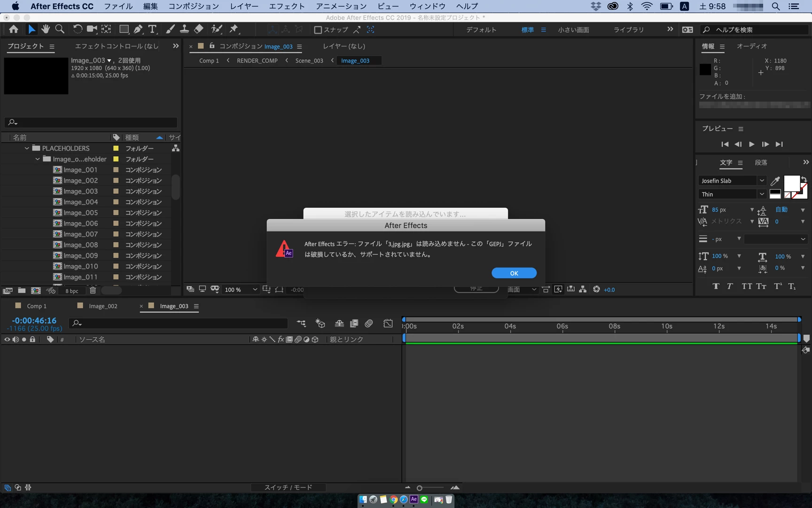Select the Unified Camera tool
Image resolution: width=812 pixels, height=508 pixels.
tap(92, 29)
